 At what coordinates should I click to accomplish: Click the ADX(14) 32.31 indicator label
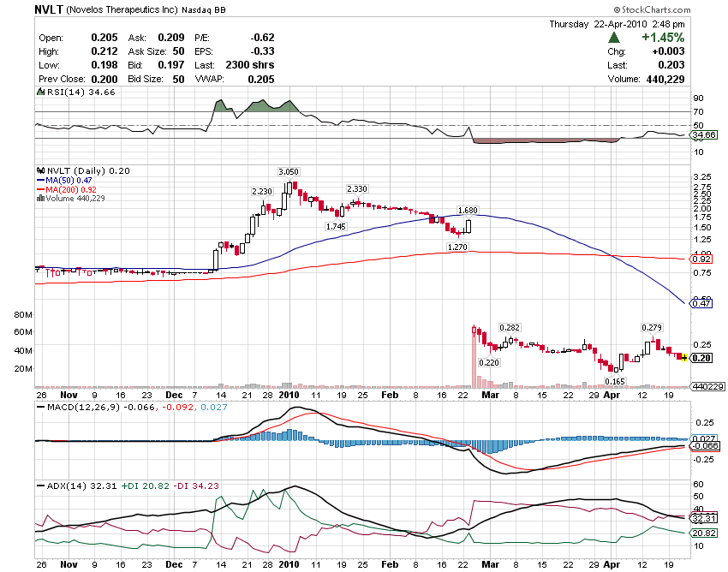pos(81,486)
